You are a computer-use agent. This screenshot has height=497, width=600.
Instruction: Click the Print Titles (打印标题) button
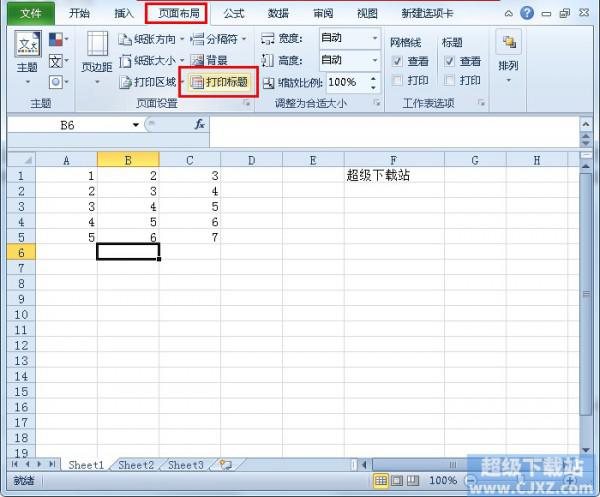219,82
